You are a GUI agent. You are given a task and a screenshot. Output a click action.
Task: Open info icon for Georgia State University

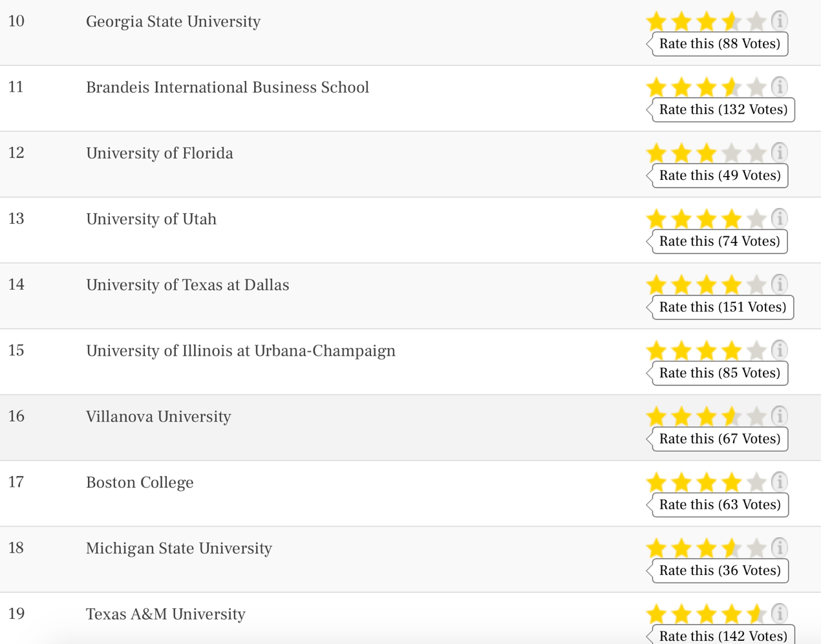(x=780, y=21)
